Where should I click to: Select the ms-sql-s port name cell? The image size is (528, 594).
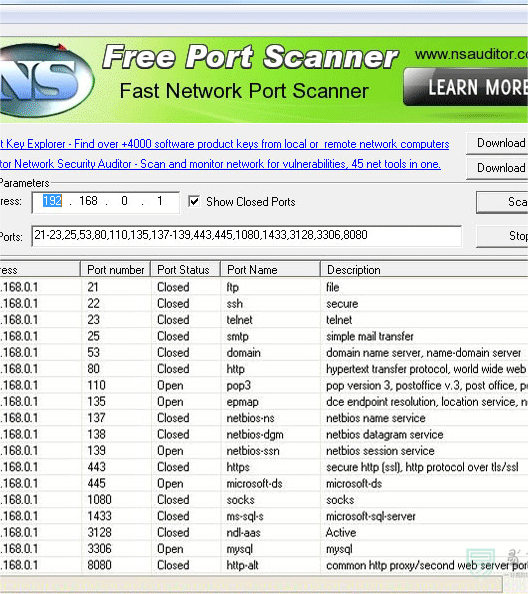[x=245, y=516]
